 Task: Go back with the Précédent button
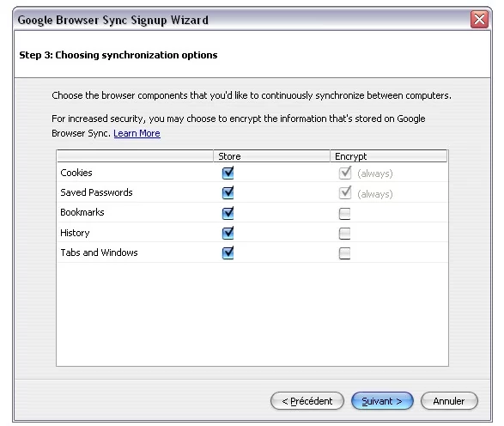(307, 401)
